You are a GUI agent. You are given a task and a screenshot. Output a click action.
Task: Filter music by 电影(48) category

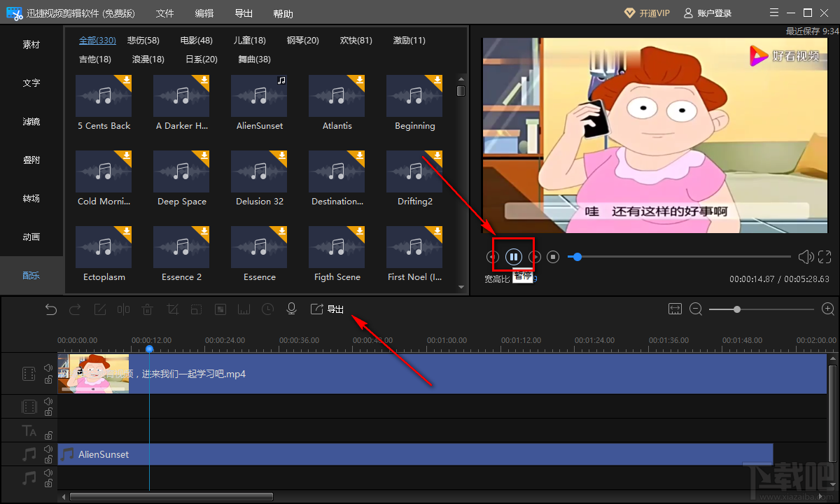pyautogui.click(x=197, y=41)
